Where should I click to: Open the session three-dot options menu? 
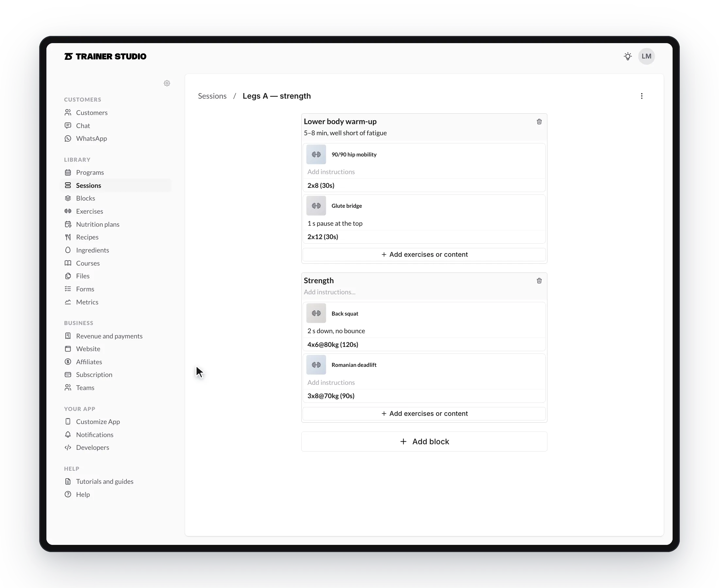(x=642, y=96)
